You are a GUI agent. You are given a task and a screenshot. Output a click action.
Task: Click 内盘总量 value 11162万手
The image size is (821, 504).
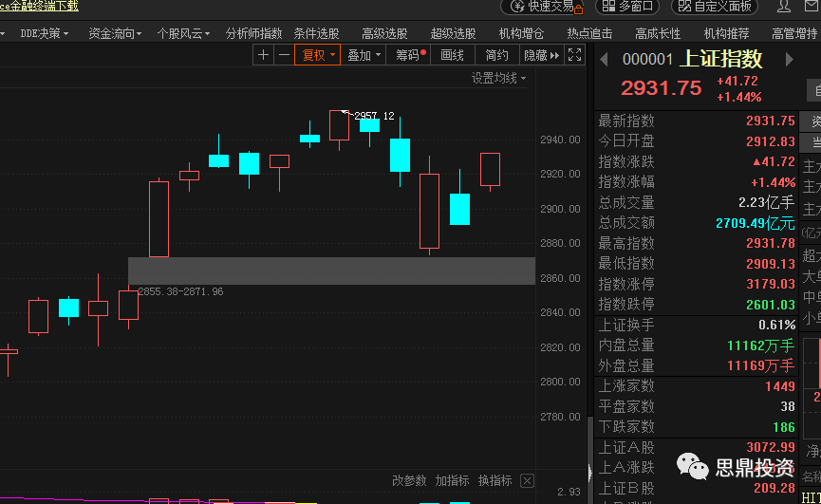click(761, 345)
